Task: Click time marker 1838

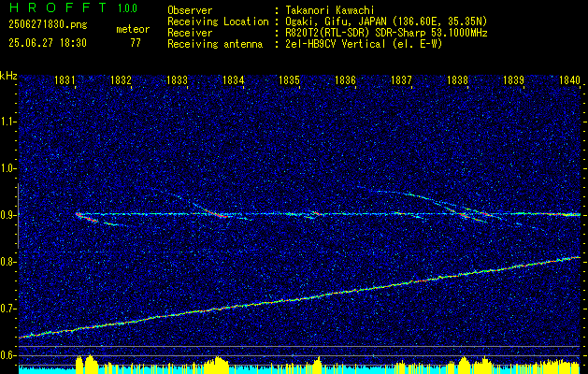Action: 457,79
